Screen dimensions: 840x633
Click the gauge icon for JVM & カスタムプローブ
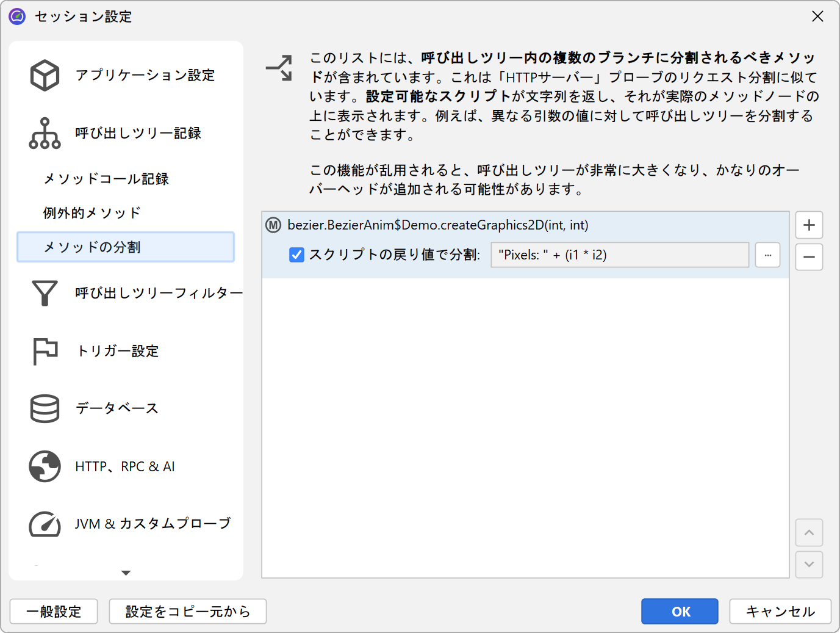pyautogui.click(x=45, y=524)
